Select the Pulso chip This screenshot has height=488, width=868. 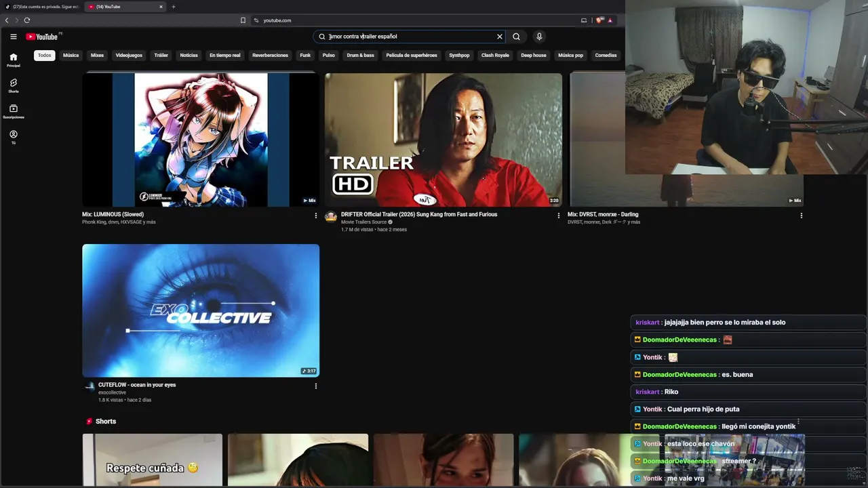point(329,56)
